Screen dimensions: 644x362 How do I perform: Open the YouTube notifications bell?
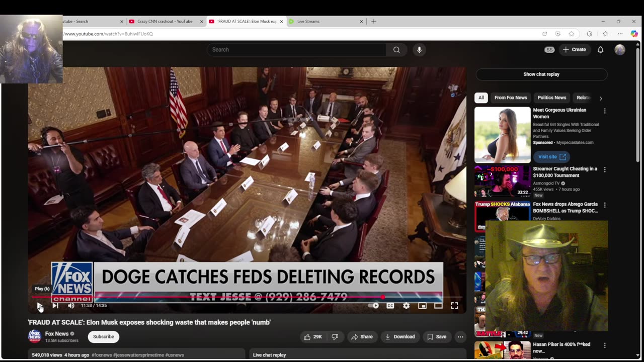600,50
